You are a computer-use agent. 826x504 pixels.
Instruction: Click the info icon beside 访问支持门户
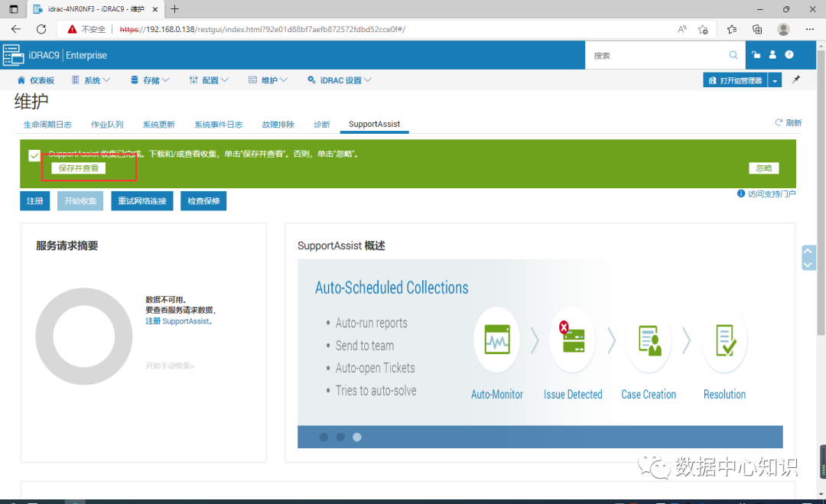pos(740,193)
